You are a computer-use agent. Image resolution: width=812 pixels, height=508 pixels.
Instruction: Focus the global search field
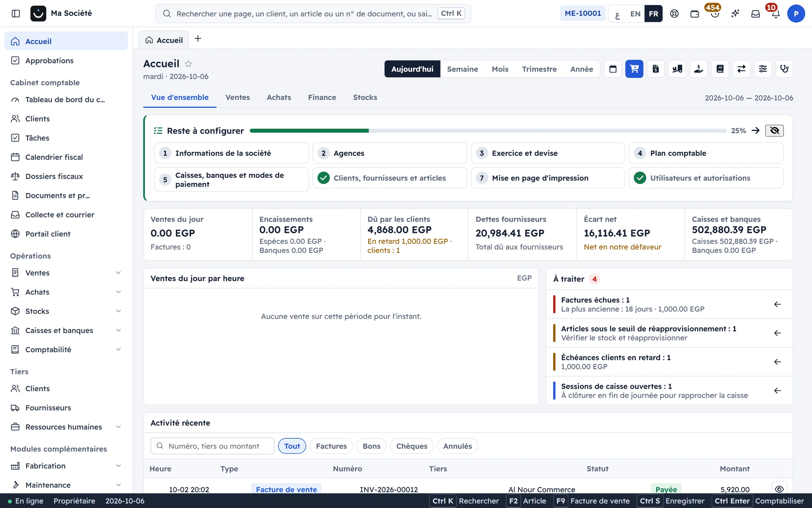(313, 14)
